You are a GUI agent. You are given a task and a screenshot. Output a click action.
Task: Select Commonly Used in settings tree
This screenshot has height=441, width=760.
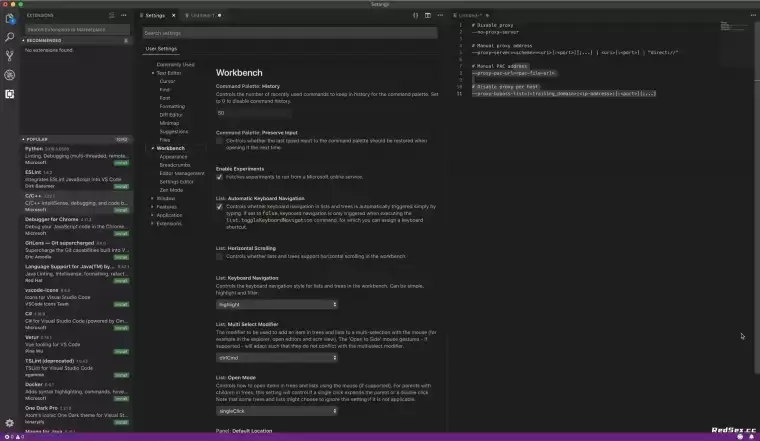(175, 64)
